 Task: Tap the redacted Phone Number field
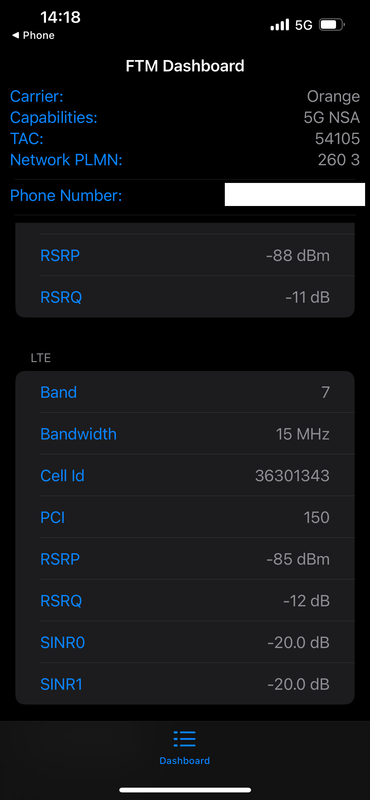294,194
